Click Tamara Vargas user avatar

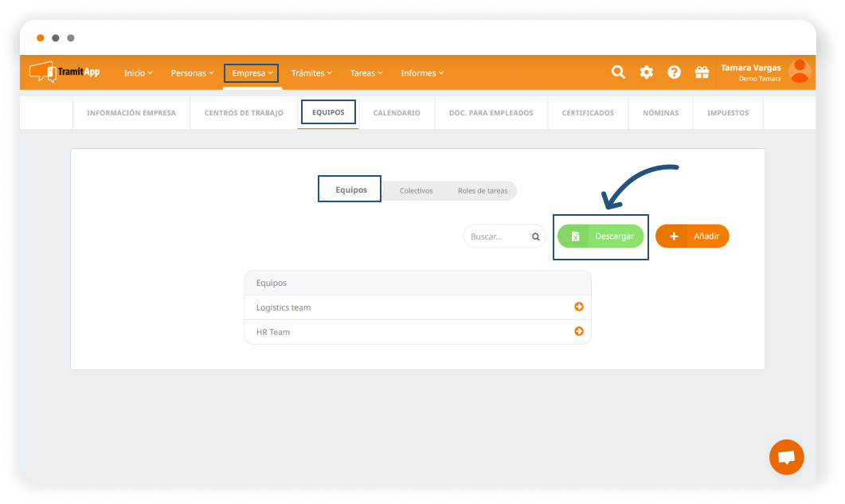(x=799, y=72)
